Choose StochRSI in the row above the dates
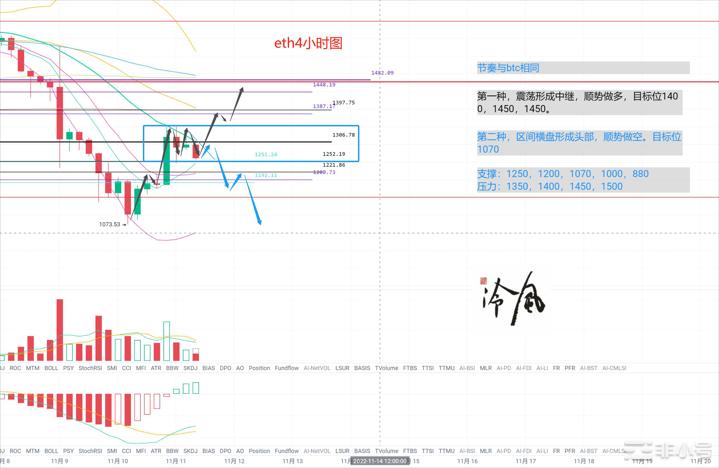This screenshot has height=468, width=719. 90,451
